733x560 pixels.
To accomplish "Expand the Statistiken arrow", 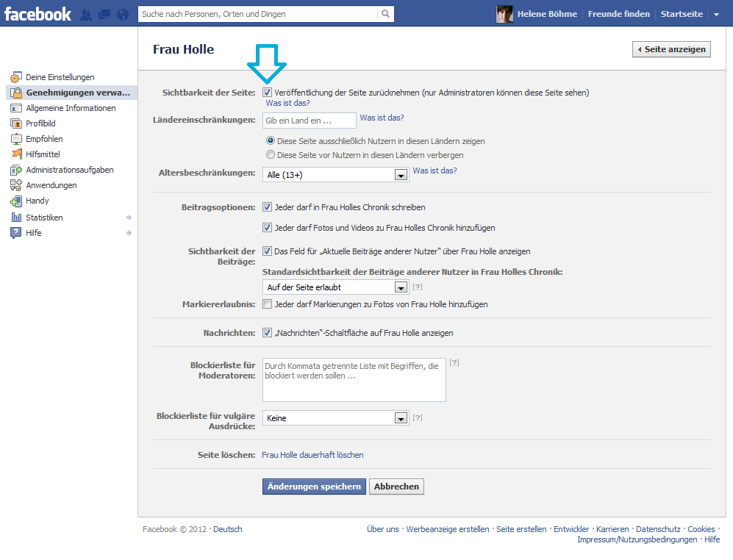I will (x=129, y=218).
